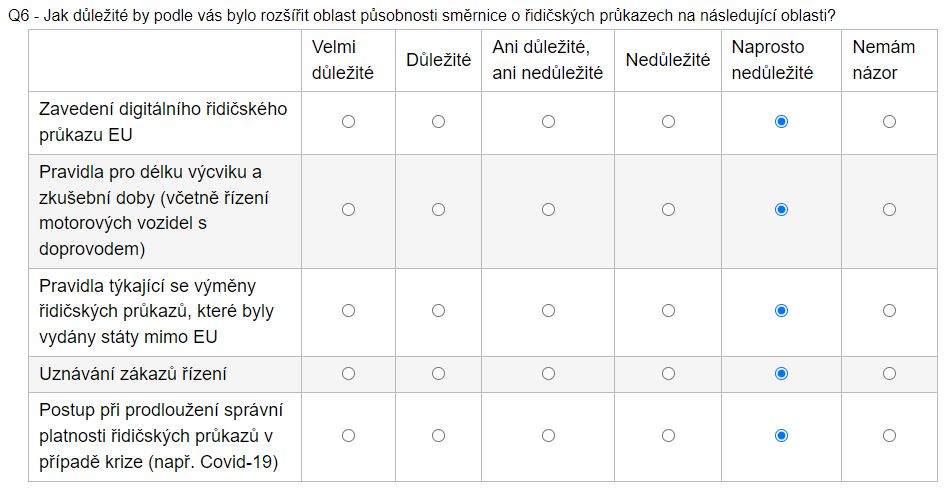This screenshot has height=491, width=946.
Task: Click the selected 'Naprosto nedůležité' for Covid-19 row
Action: (x=781, y=436)
